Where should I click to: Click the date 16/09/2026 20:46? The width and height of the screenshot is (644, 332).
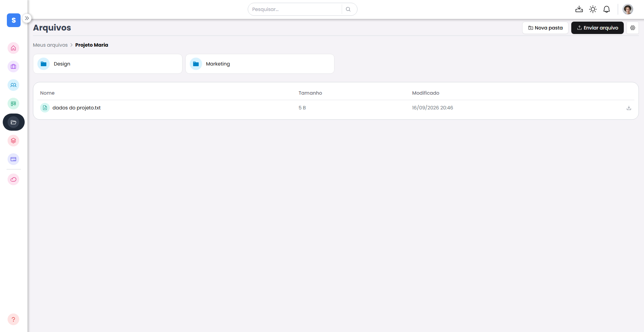[432, 108]
